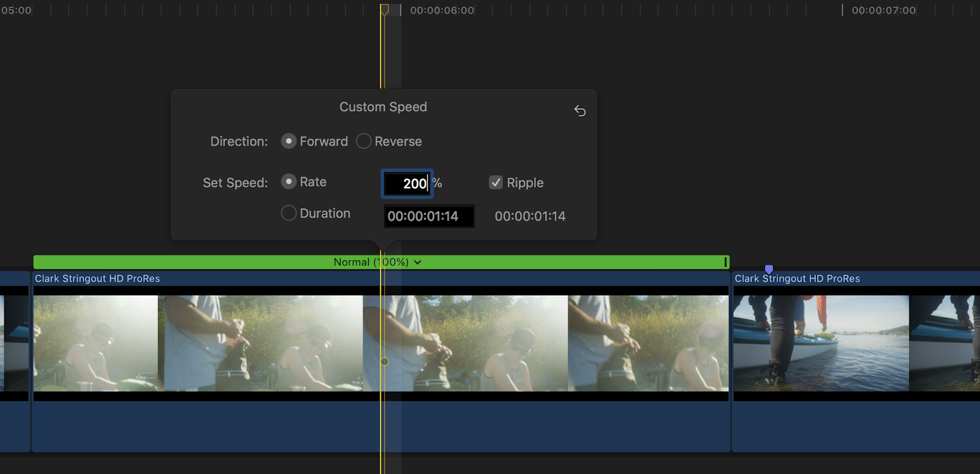This screenshot has width=980, height=474.
Task: Select the kayak clip thumbnail
Action: coord(821,343)
